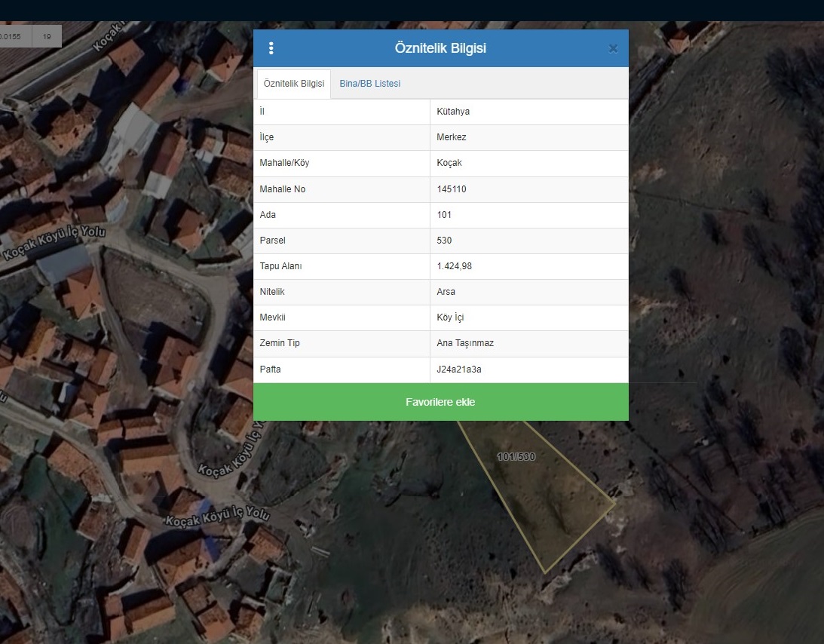Screen dimensions: 824x644
Task: Click the Tapu Alanı value 1.424,98
Action: pos(455,266)
